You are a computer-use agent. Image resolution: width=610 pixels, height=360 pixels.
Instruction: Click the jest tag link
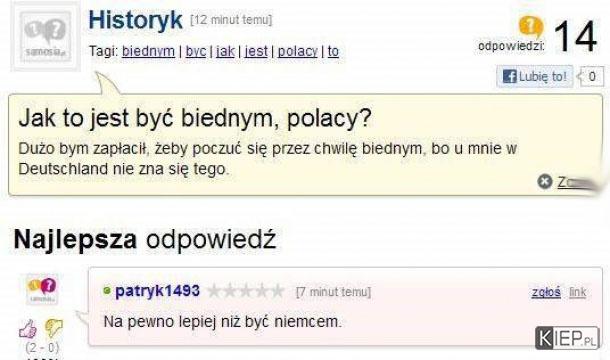(x=256, y=51)
